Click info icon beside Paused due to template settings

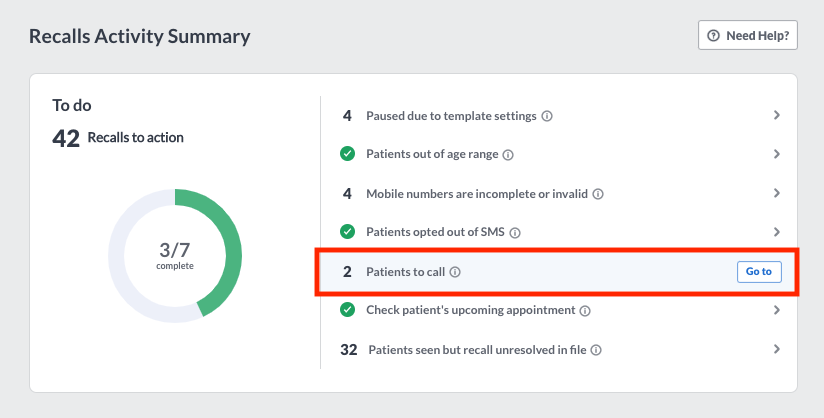547,116
